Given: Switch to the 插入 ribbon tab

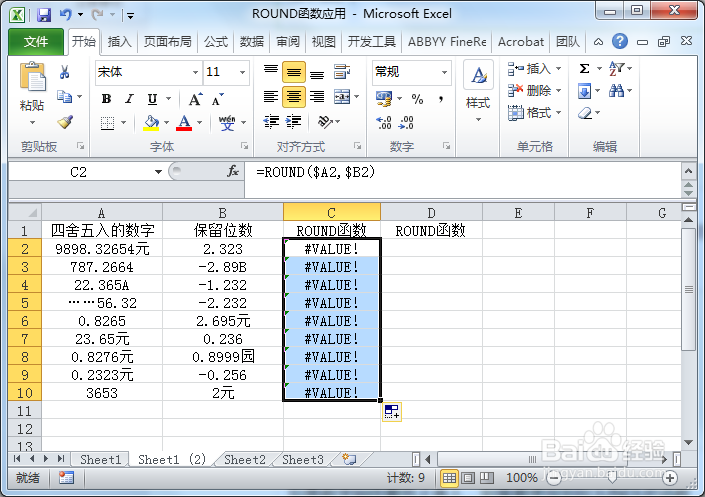Looking at the screenshot, I should 119,42.
